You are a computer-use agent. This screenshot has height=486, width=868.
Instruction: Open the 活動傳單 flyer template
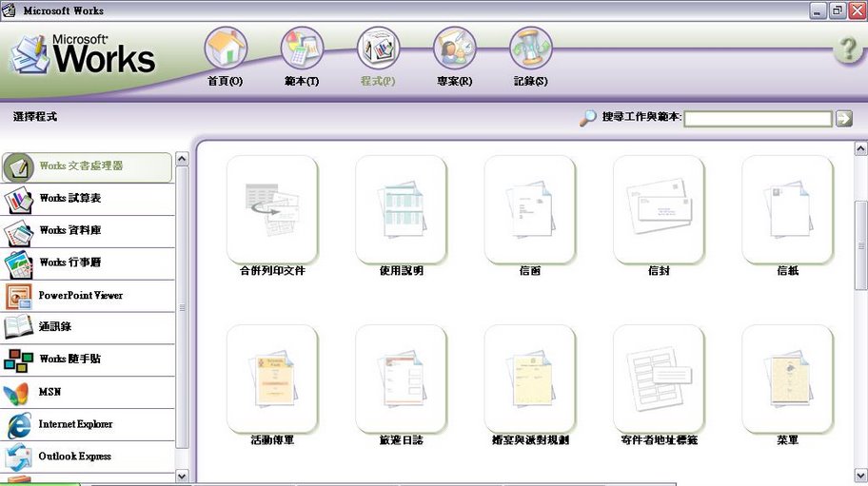pos(272,379)
